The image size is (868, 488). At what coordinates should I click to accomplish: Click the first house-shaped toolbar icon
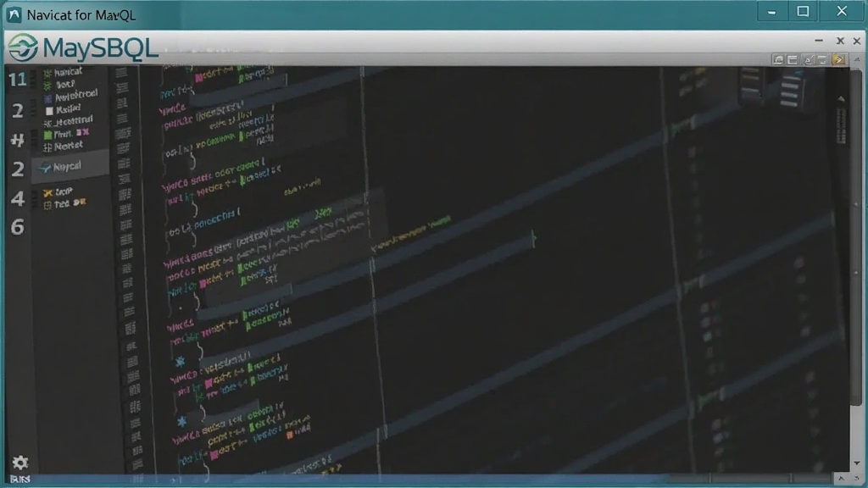778,59
